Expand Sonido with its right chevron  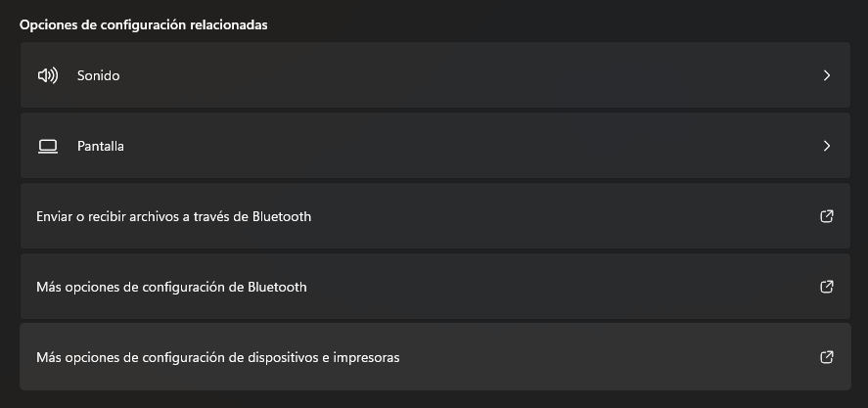[x=827, y=75]
